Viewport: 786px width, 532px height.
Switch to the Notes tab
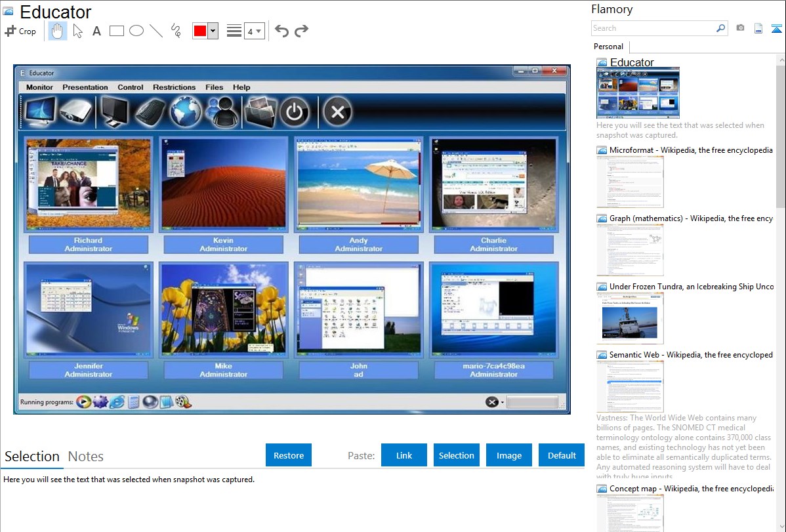[x=86, y=457]
